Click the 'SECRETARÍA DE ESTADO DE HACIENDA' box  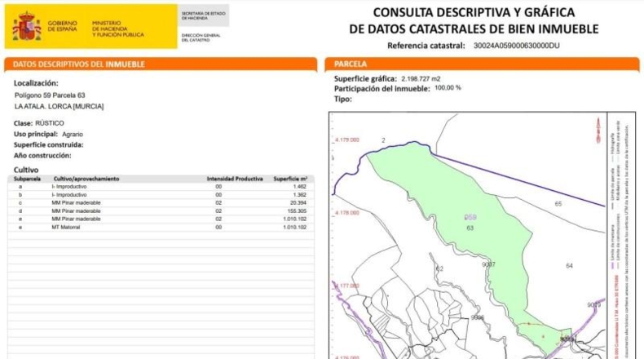pyautogui.click(x=203, y=16)
